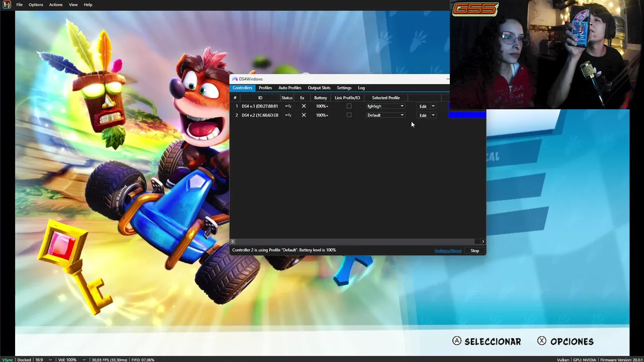Open the File menu

(x=19, y=5)
